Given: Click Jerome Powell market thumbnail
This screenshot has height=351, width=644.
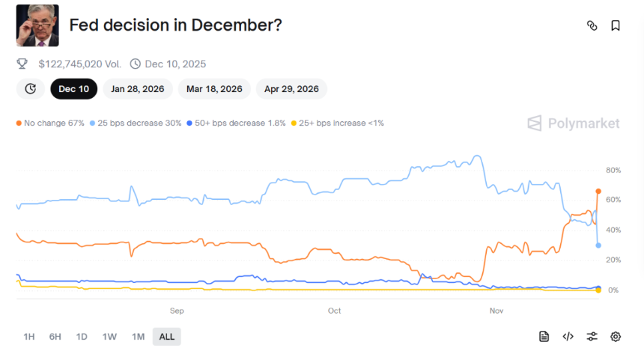Looking at the screenshot, I should (x=37, y=25).
